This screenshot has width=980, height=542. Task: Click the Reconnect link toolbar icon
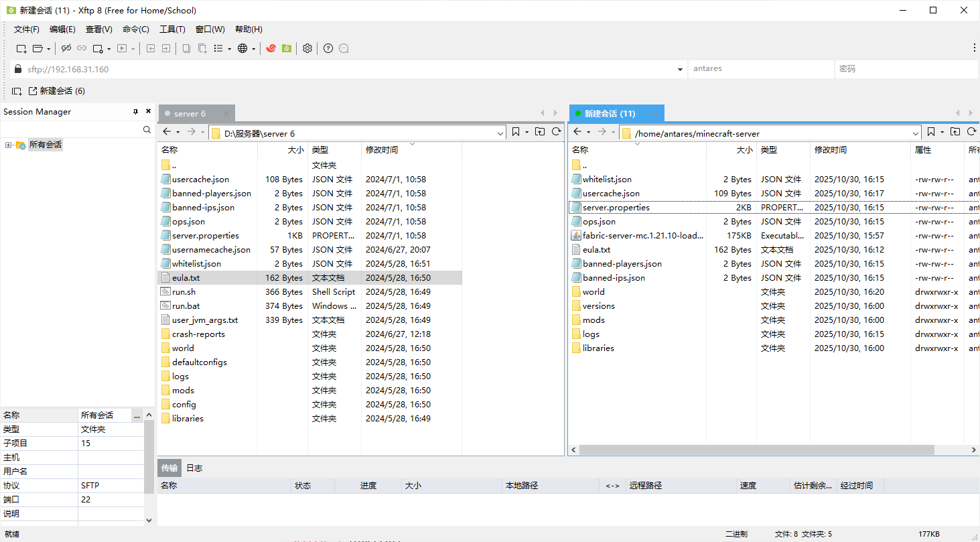point(82,48)
